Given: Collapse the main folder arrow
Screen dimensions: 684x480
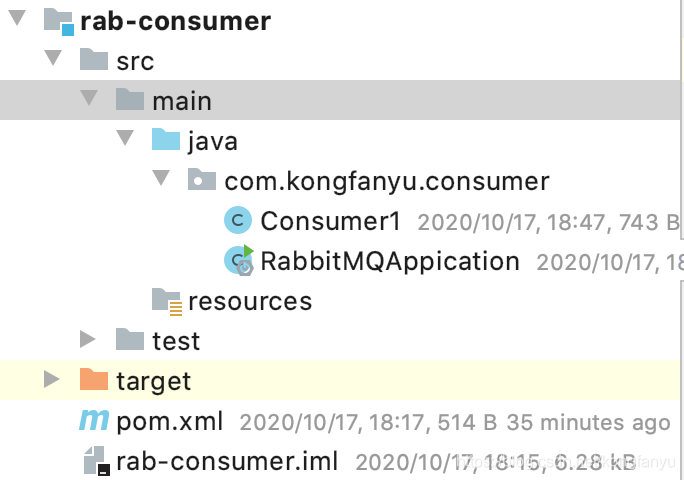Looking at the screenshot, I should click(x=89, y=99).
